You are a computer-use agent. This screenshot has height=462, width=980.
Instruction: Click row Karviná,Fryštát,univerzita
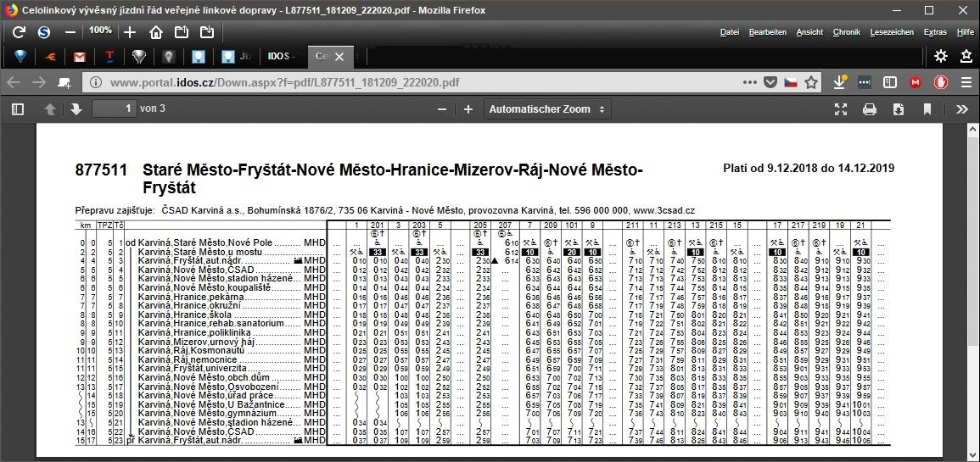(481, 369)
